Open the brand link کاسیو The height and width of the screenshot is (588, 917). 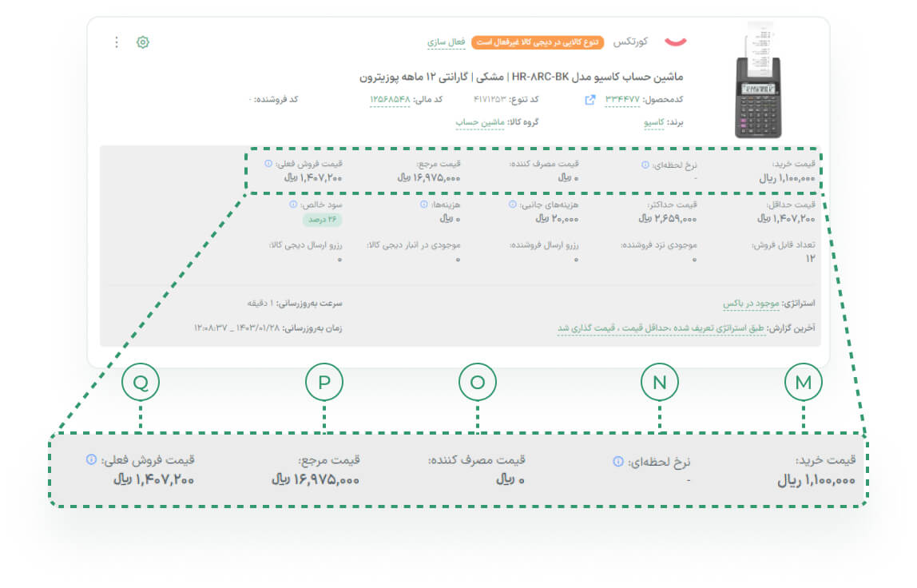(x=654, y=122)
